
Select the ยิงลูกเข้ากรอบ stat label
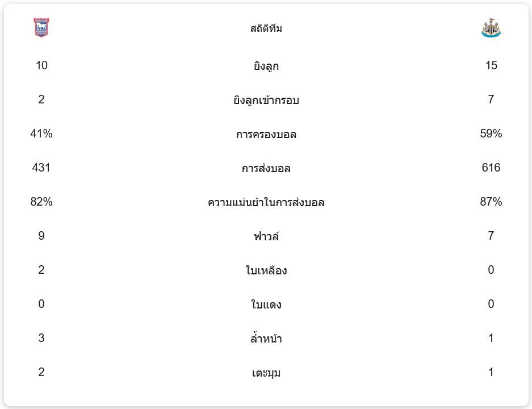pos(266,101)
